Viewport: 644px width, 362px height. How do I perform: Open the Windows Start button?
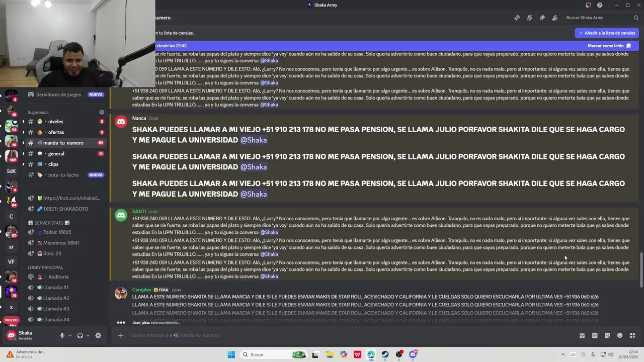pyautogui.click(x=231, y=354)
